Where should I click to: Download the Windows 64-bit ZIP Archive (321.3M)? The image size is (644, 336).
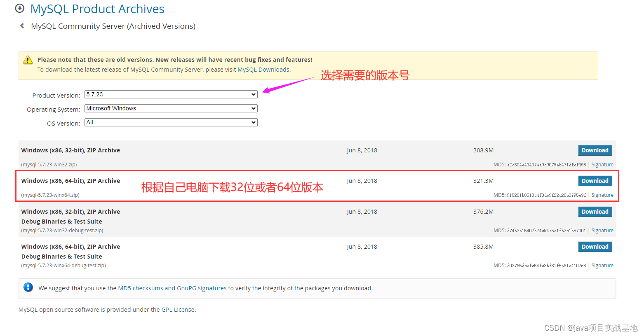(x=595, y=181)
